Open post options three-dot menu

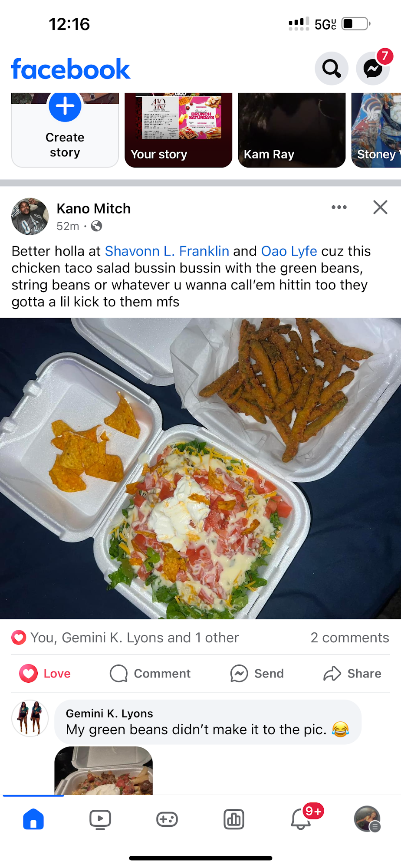[339, 207]
